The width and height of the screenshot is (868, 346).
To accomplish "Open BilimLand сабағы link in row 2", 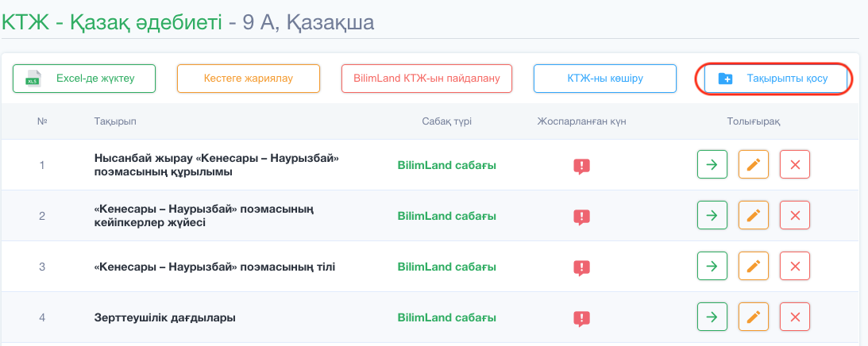I will point(447,216).
